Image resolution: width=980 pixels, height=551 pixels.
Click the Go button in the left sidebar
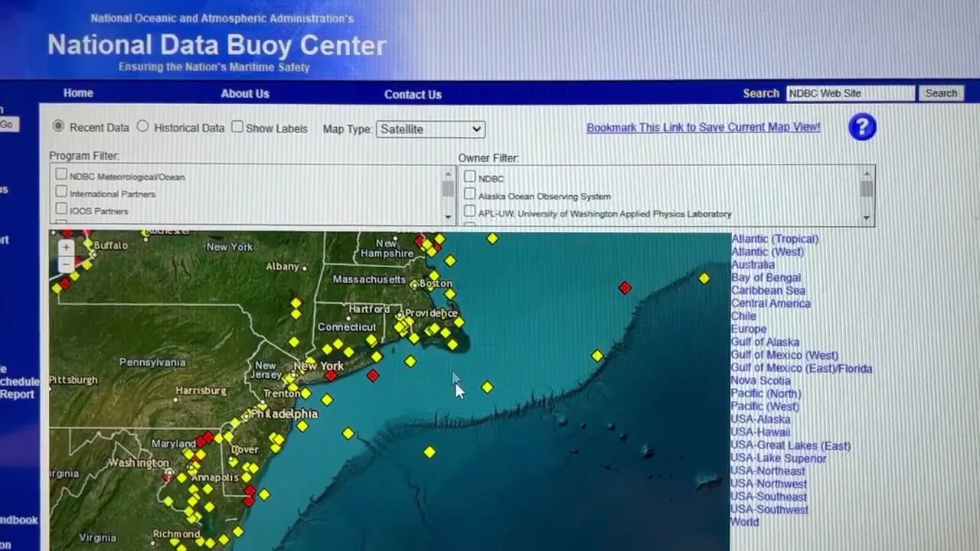pos(8,125)
